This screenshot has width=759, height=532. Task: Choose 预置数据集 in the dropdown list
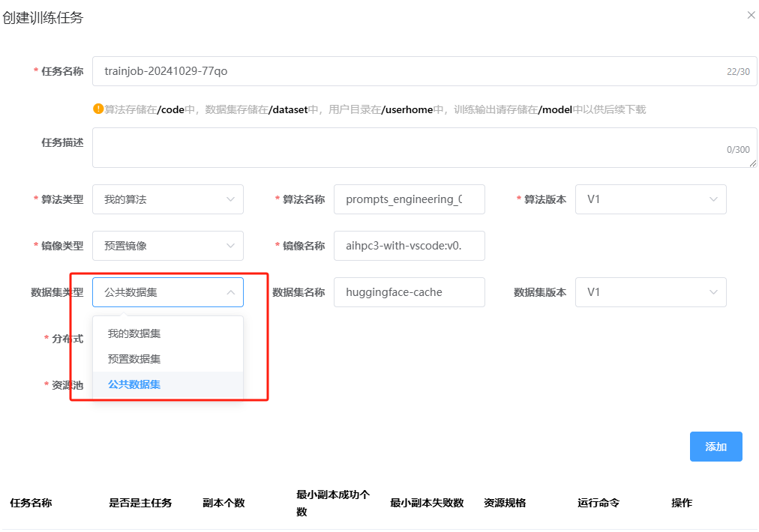(135, 359)
